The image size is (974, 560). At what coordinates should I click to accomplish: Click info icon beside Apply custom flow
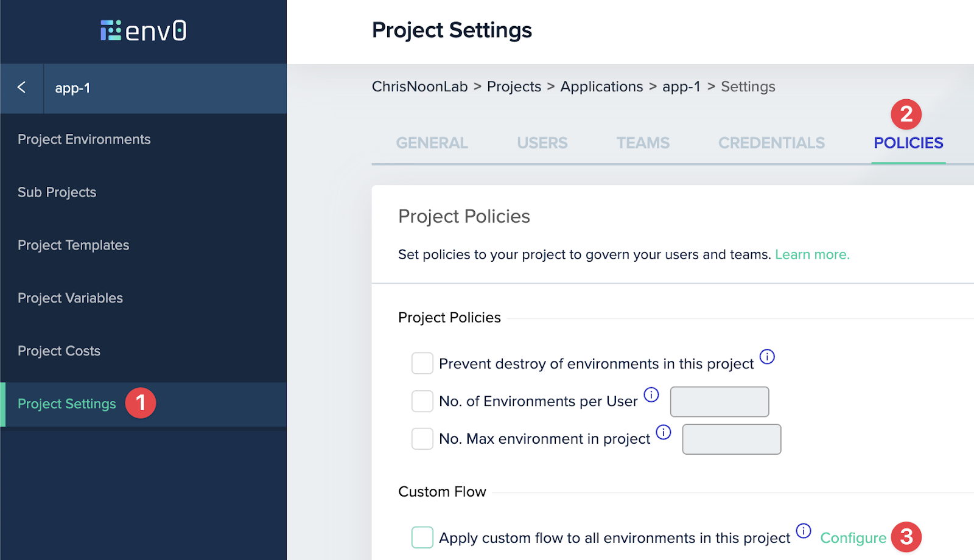804,531
